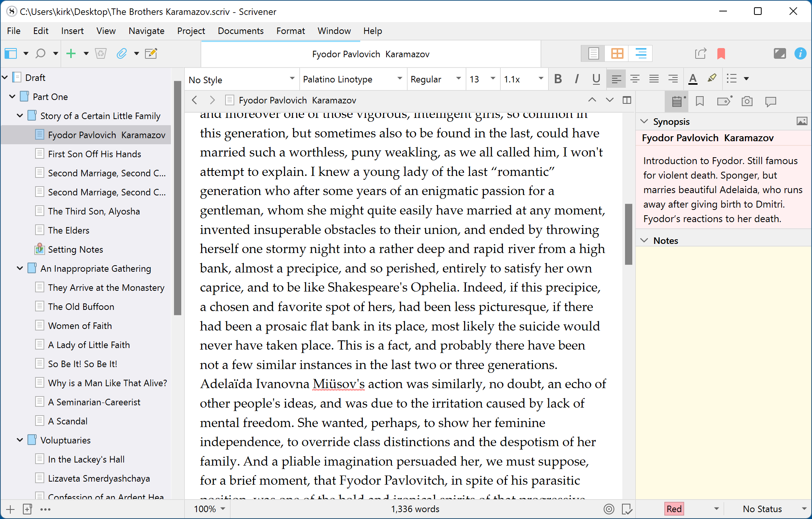Open the Metadata tag inspector tab
The width and height of the screenshot is (812, 519).
pos(723,101)
